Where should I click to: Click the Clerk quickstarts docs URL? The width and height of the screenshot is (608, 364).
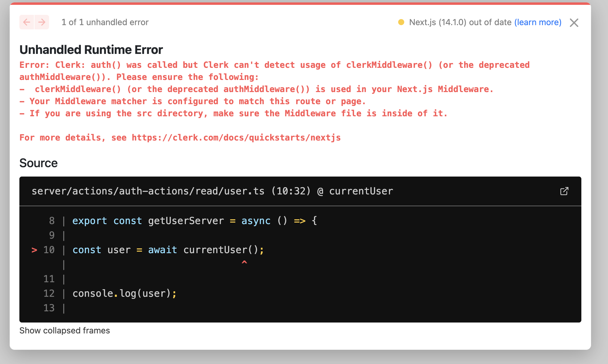pos(236,137)
